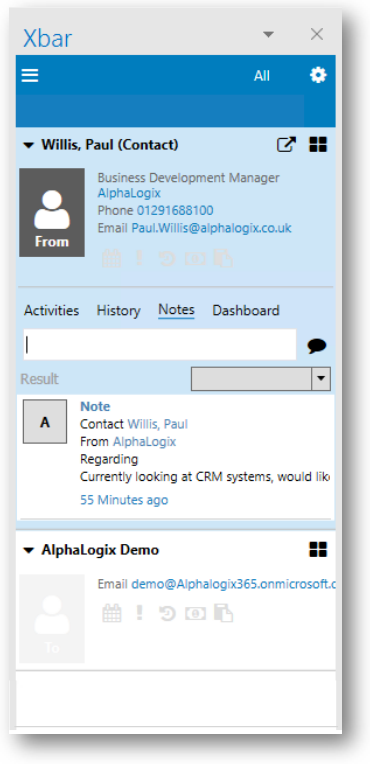Image resolution: width=370 pixels, height=764 pixels.
Task: Click the grid icon beside AlphaLogix Demo
Action: pos(318,550)
